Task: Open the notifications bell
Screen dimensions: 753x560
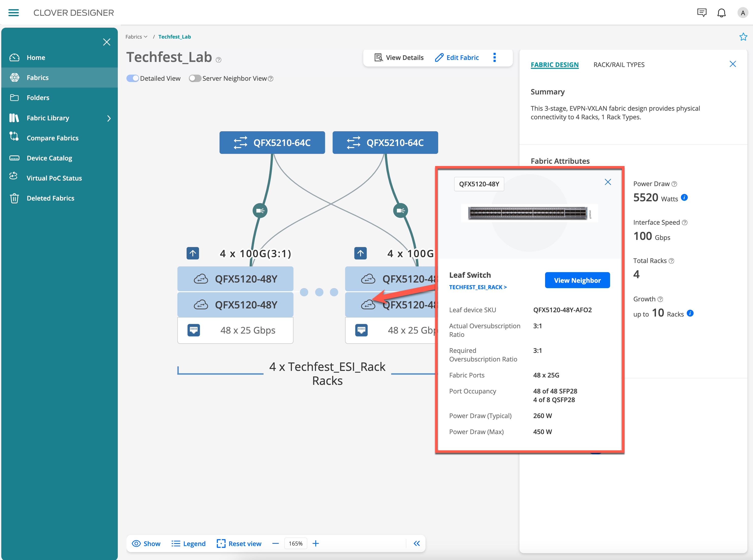Action: (721, 13)
